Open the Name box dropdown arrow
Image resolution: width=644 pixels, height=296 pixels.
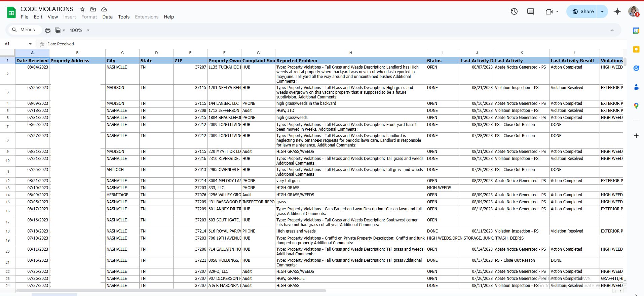click(x=30, y=44)
